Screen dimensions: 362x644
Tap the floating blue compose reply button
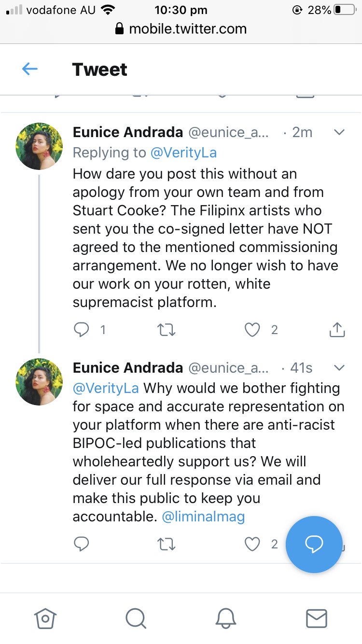click(x=314, y=544)
